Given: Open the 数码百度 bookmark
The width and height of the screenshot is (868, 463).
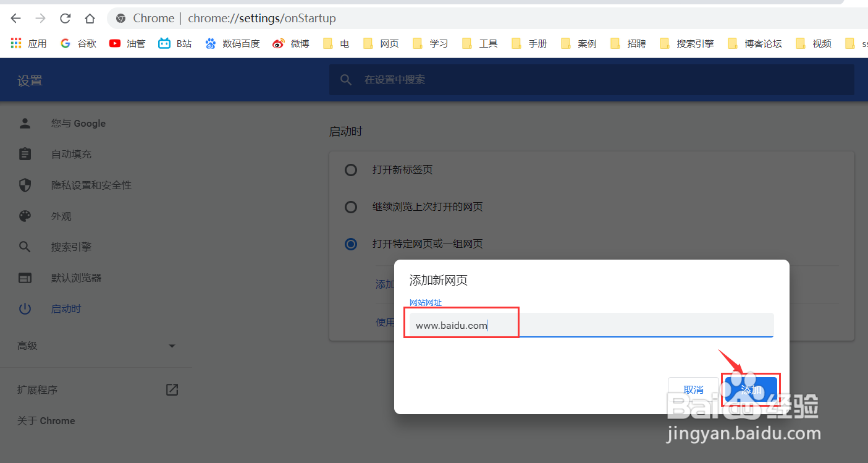Looking at the screenshot, I should [x=233, y=43].
